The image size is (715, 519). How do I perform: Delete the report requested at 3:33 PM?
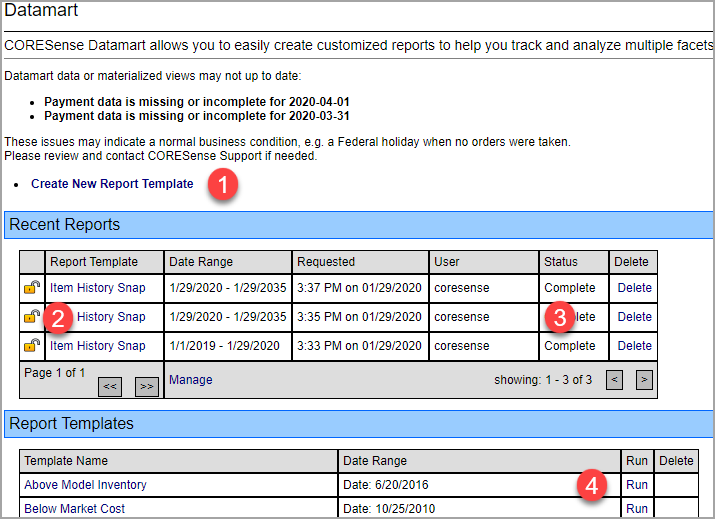click(634, 346)
